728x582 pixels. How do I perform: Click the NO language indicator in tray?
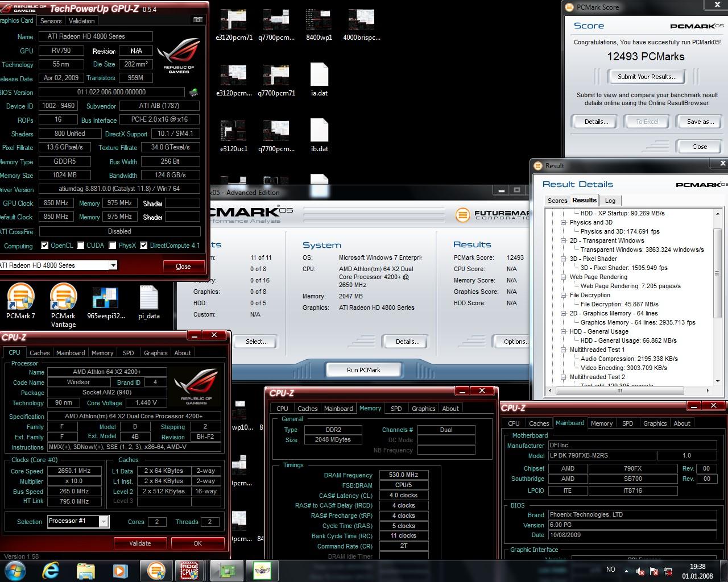point(611,569)
